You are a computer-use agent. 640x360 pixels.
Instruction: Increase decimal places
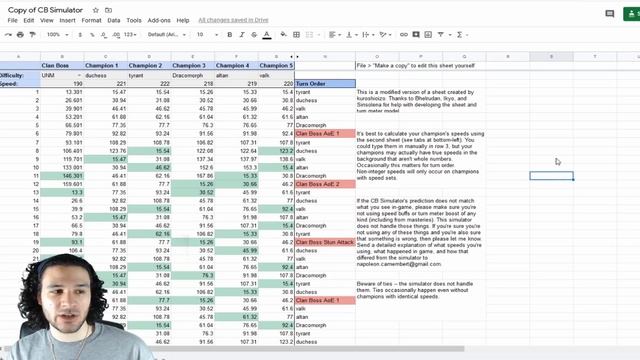(116, 35)
